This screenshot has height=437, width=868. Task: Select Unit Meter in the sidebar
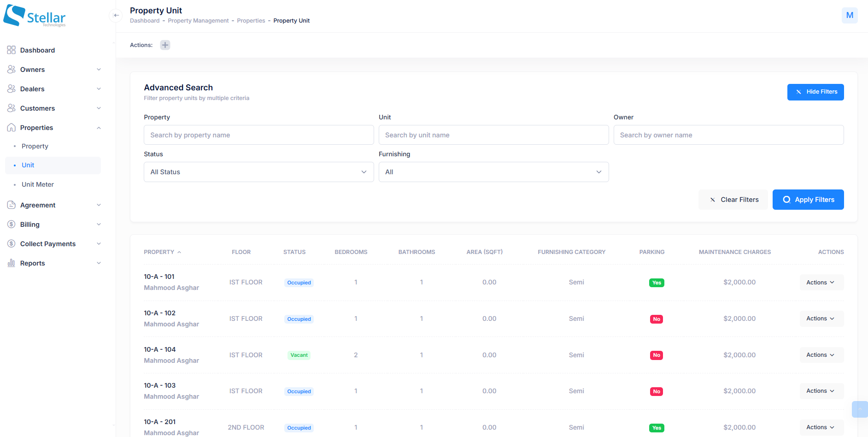38,184
